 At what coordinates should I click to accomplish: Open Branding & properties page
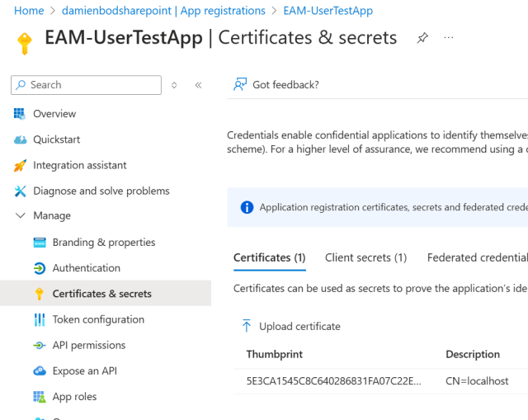104,243
